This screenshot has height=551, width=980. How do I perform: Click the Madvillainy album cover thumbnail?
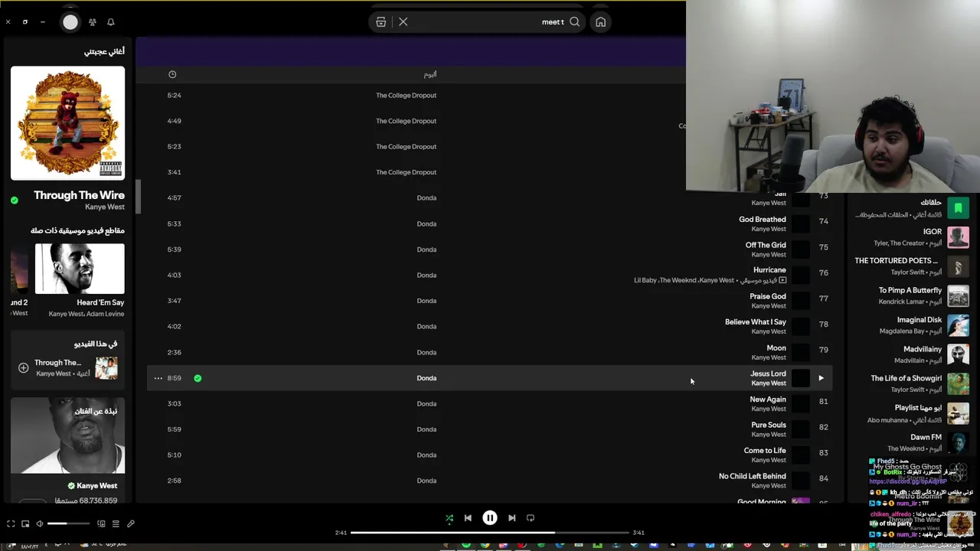[x=958, y=354]
